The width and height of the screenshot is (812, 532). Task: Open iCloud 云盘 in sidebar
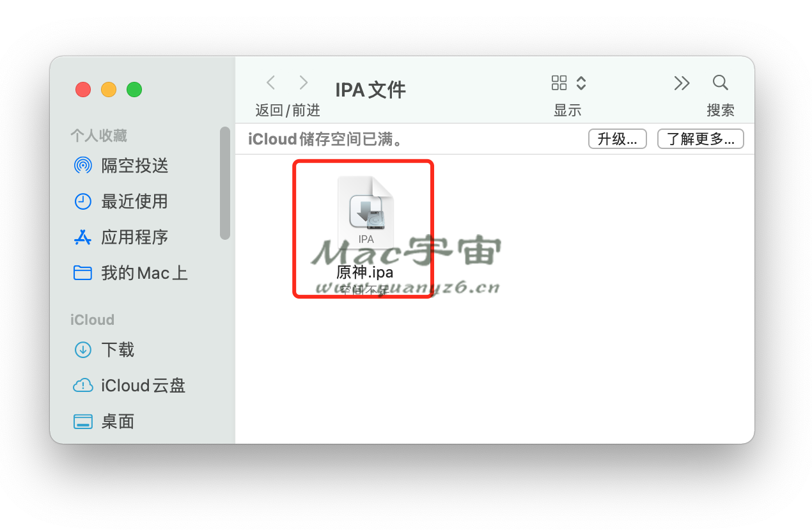(x=143, y=386)
